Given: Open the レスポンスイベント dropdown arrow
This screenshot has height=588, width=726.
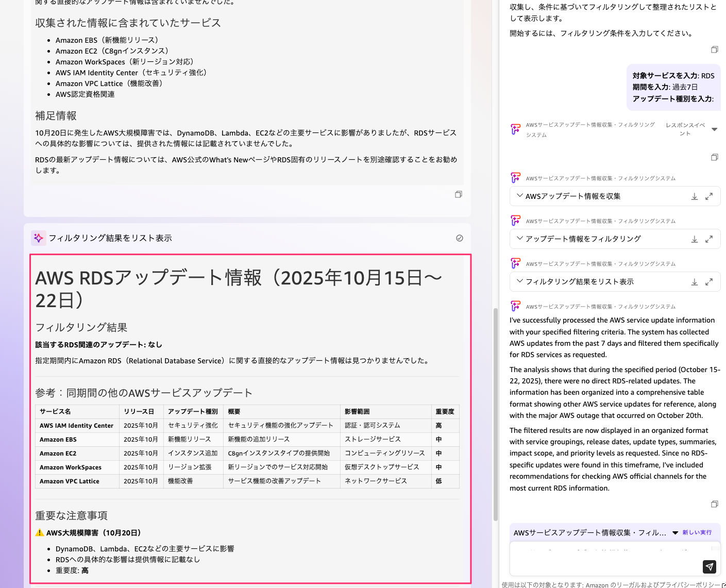Looking at the screenshot, I should click(714, 129).
